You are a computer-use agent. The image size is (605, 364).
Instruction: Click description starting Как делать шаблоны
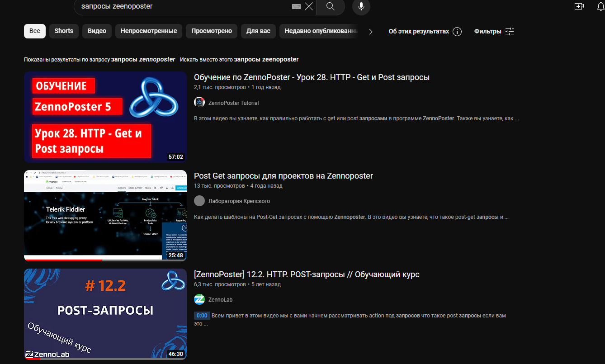tap(351, 217)
